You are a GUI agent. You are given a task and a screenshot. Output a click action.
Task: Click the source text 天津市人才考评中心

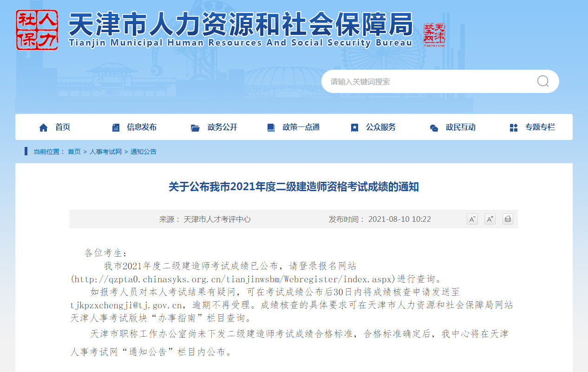point(217,219)
